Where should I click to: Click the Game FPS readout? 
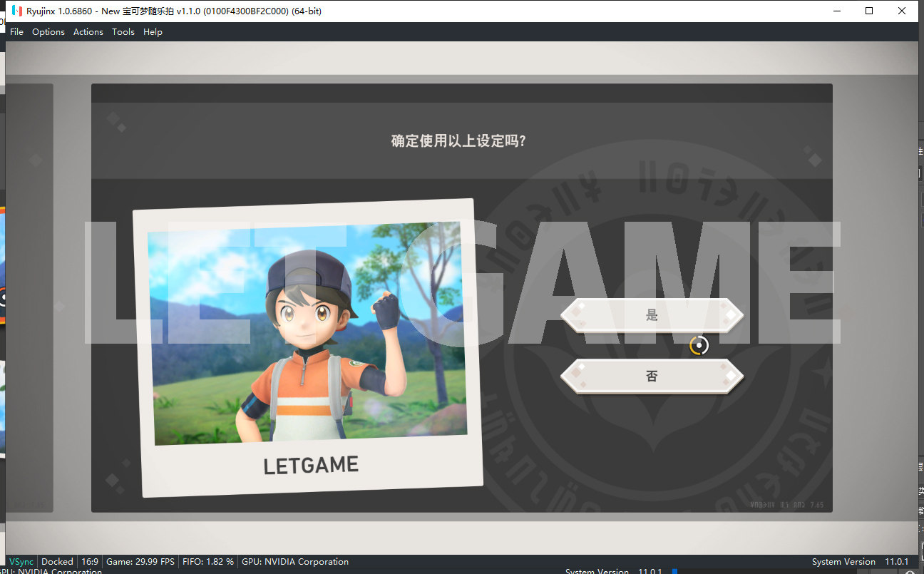[140, 562]
